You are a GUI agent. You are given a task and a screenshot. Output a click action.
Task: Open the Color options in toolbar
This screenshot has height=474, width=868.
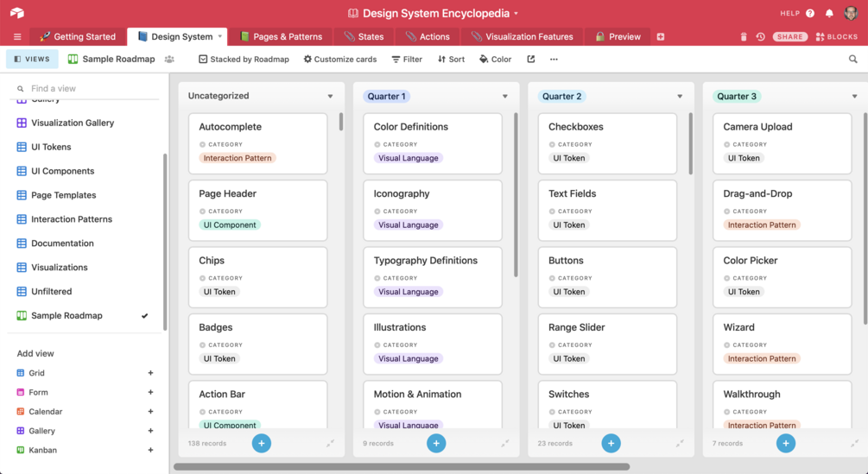[x=496, y=60]
